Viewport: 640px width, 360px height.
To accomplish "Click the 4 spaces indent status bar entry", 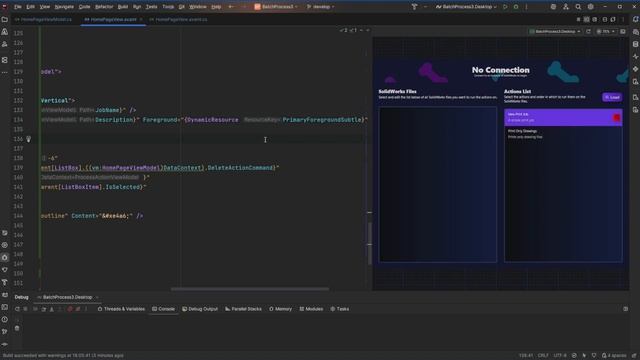I will 614,356.
